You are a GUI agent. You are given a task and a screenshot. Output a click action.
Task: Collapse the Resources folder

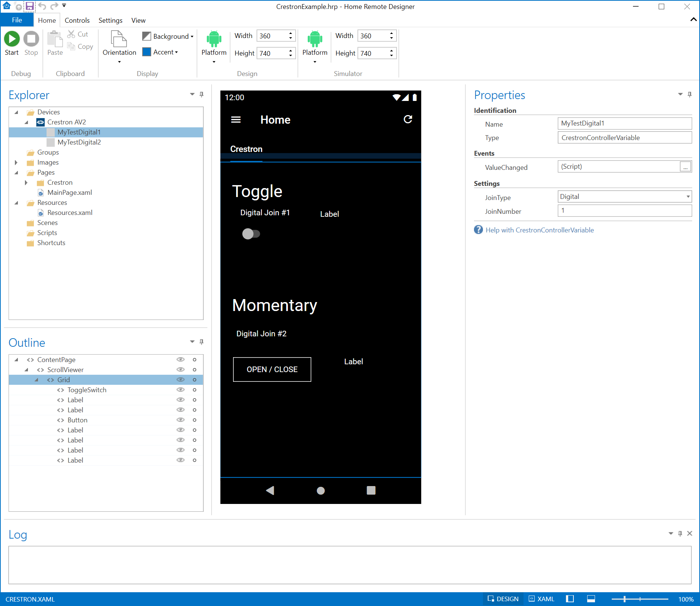[x=16, y=203]
